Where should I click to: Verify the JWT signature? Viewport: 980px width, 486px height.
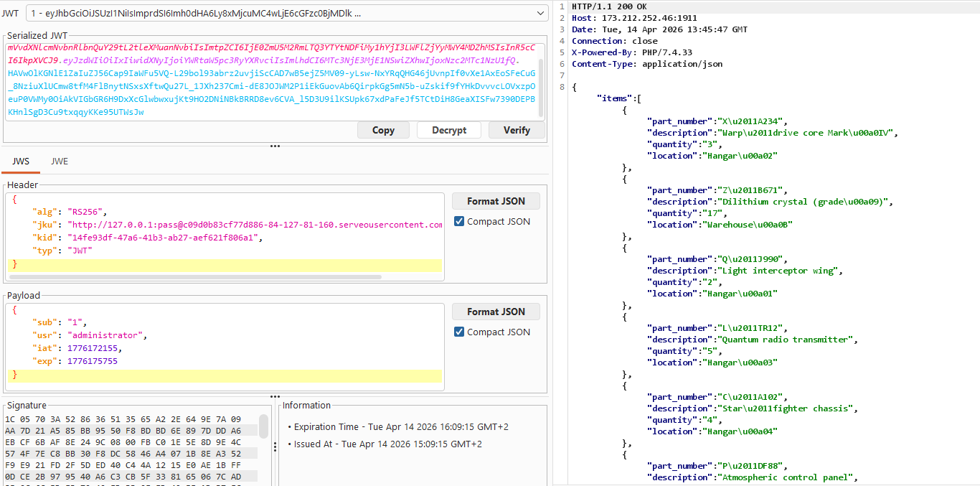[x=517, y=130]
